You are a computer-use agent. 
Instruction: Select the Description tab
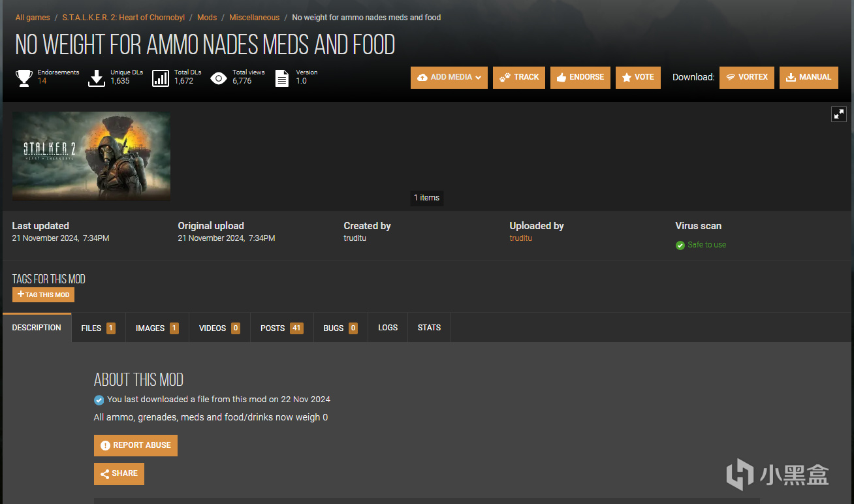pyautogui.click(x=37, y=328)
